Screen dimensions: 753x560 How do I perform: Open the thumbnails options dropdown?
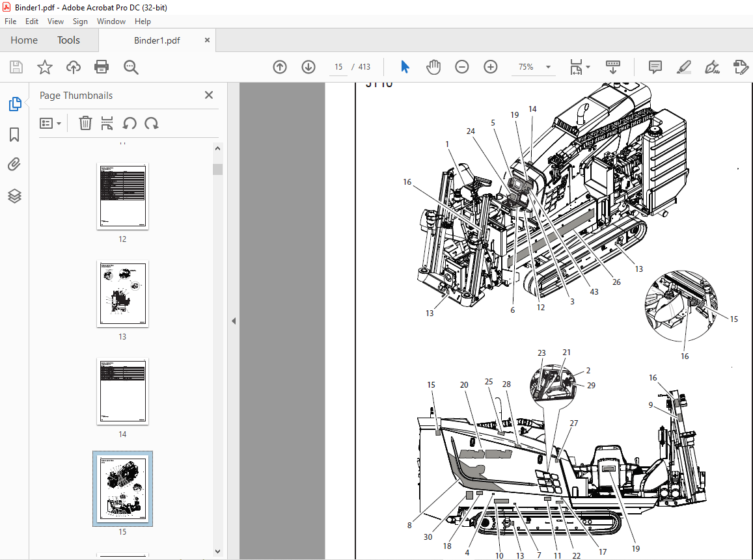click(50, 124)
